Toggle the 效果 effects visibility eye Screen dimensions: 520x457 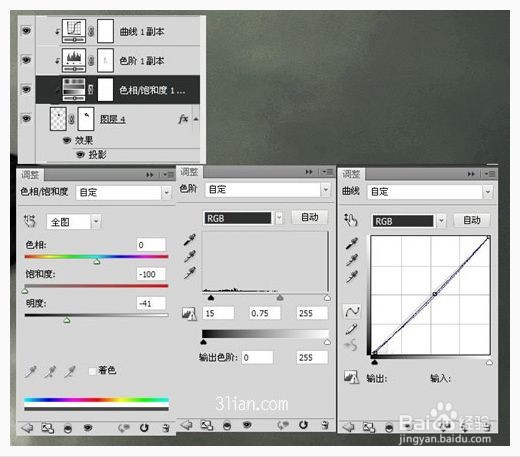point(67,140)
